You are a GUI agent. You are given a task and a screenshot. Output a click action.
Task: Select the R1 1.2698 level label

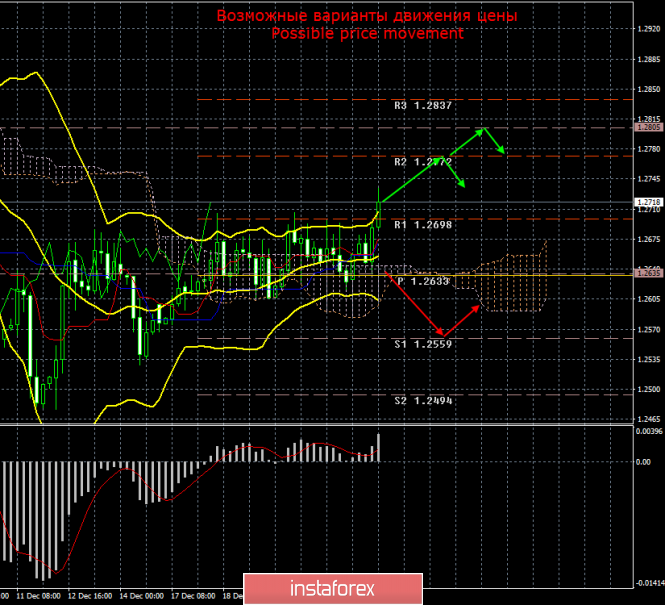pos(424,225)
